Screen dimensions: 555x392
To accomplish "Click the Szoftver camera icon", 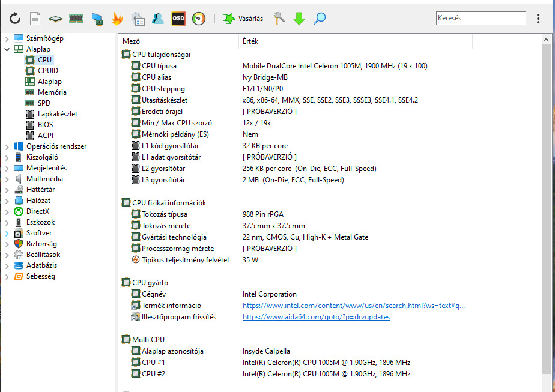I will (x=19, y=233).
